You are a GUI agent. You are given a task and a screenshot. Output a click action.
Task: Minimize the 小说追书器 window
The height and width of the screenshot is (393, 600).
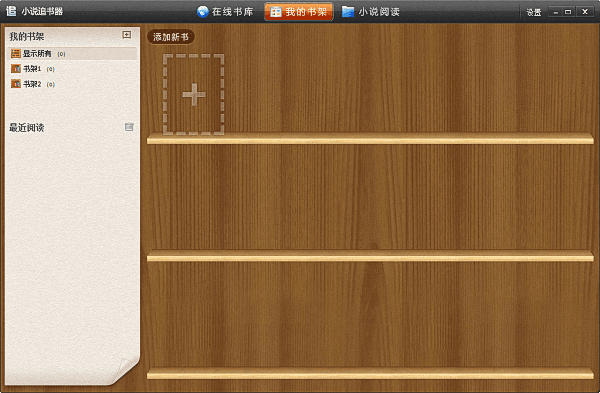click(x=555, y=12)
